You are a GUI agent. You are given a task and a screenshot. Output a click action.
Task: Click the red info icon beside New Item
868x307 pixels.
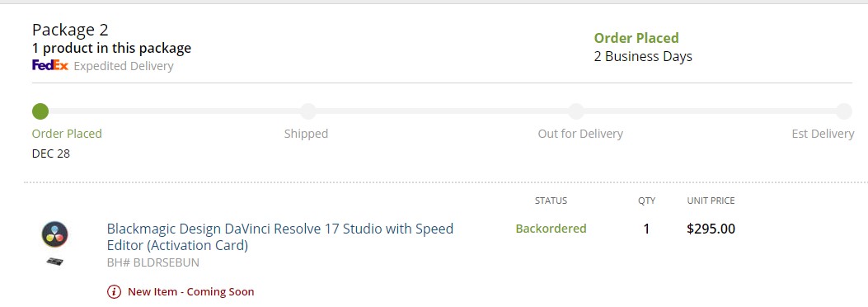coord(114,291)
